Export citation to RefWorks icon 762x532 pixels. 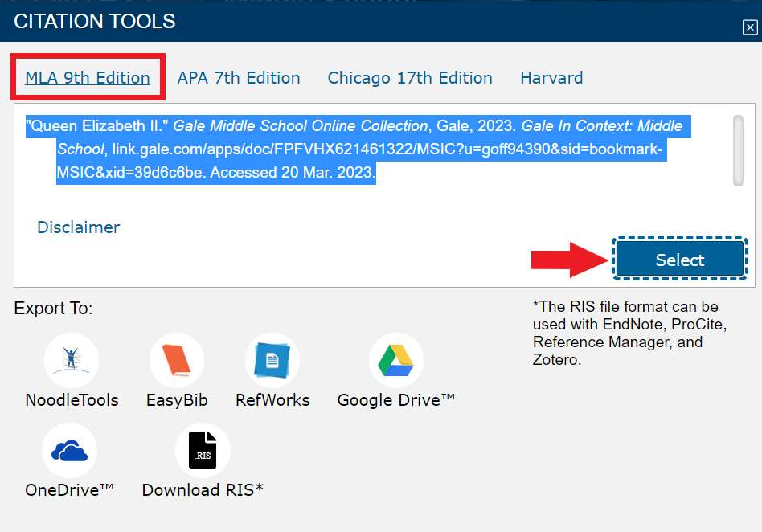click(x=272, y=361)
